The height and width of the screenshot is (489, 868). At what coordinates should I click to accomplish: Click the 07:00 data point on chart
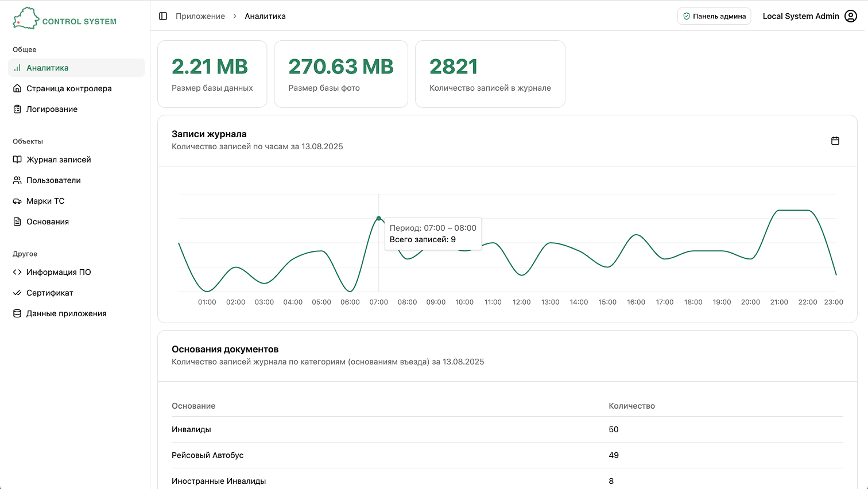[379, 219]
